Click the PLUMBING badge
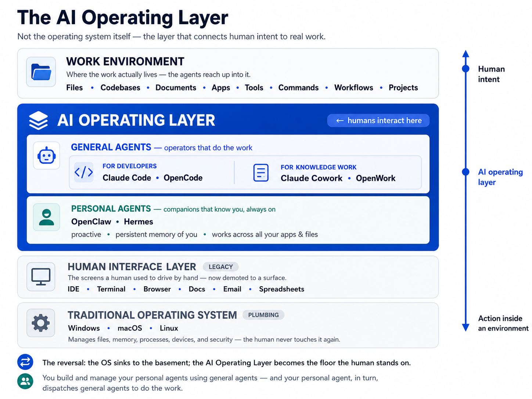Image resolution: width=532 pixels, height=399 pixels. click(263, 315)
